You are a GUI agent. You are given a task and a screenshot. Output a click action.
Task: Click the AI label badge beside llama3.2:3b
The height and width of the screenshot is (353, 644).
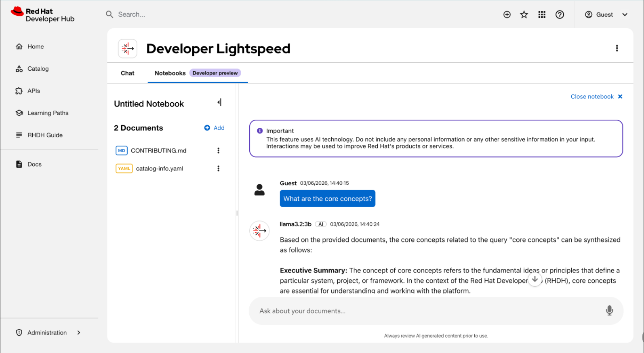[x=321, y=224]
